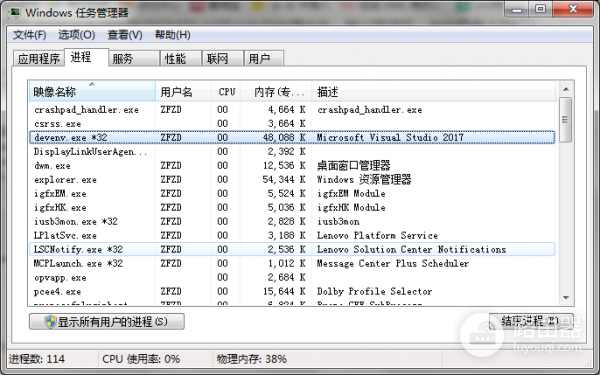The height and width of the screenshot is (375, 600).
Task: Open the 文件(F) menu
Action: (29, 35)
